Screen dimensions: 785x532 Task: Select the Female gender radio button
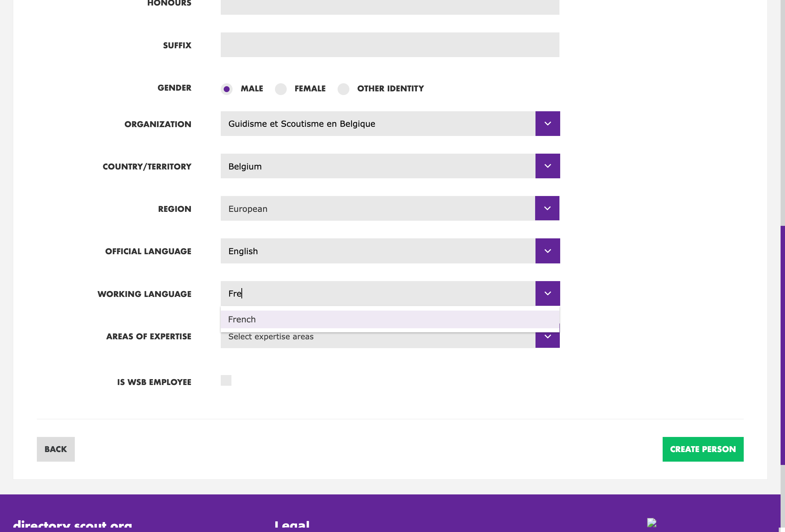(281, 89)
